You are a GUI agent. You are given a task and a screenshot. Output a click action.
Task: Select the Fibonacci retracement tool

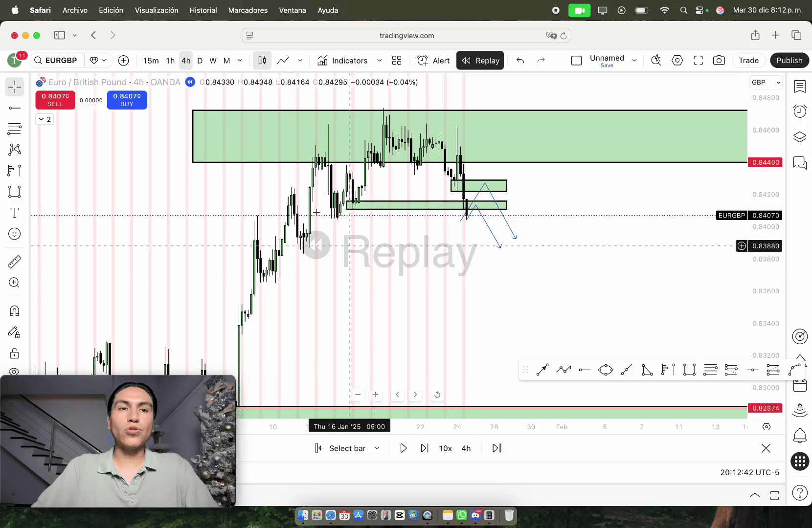point(14,129)
